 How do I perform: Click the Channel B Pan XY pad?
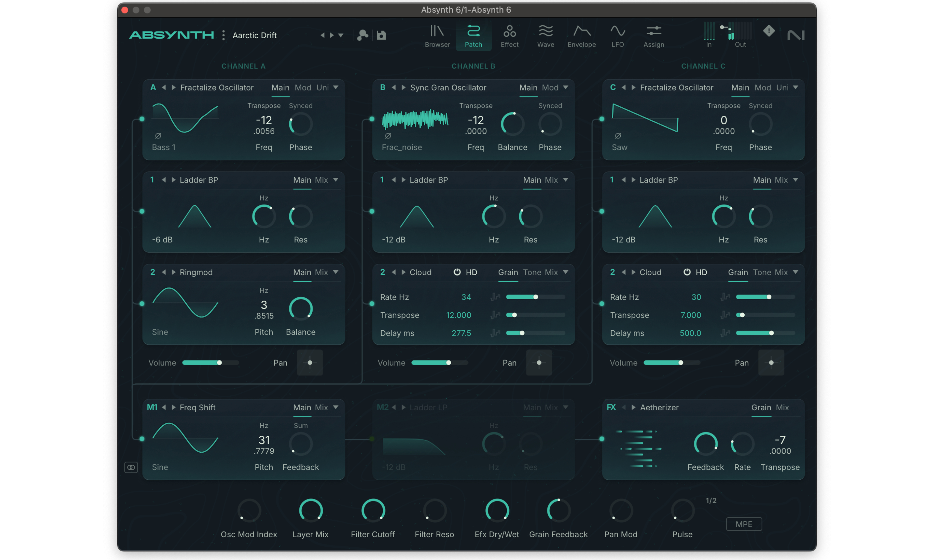tap(539, 363)
